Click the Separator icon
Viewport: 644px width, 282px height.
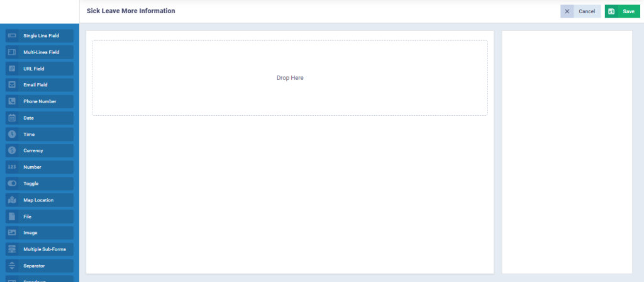click(x=12, y=266)
